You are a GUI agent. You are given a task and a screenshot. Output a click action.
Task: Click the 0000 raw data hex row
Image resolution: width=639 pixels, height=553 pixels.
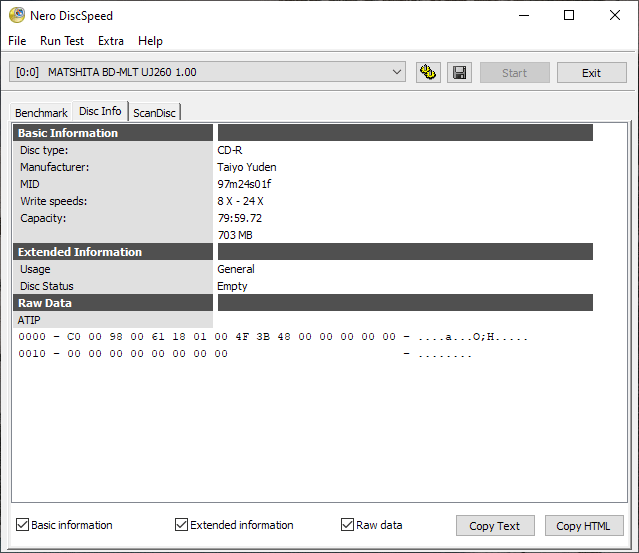click(x=273, y=337)
